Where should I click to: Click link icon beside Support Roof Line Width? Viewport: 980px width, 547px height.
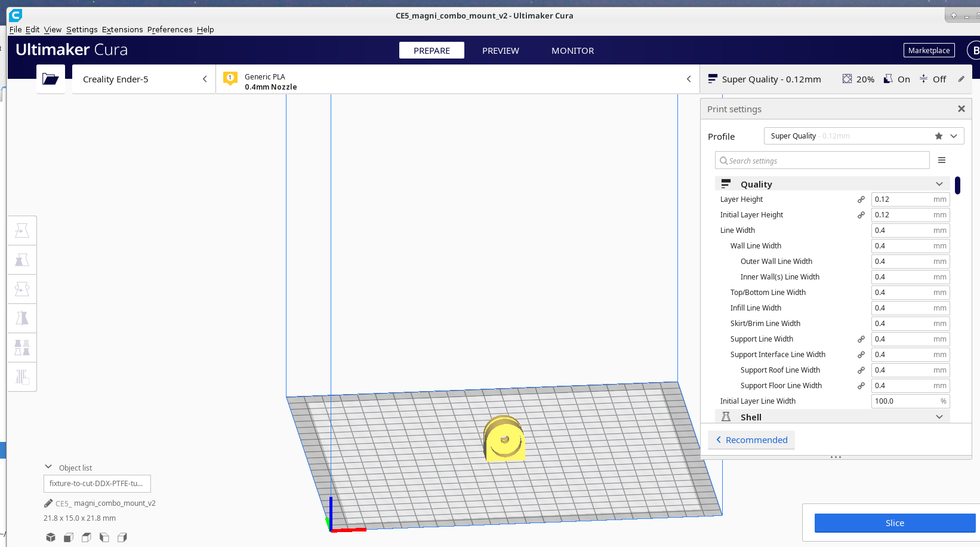[861, 370]
